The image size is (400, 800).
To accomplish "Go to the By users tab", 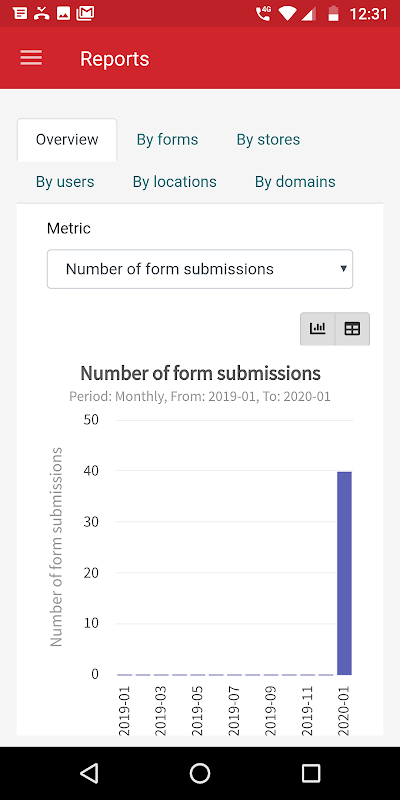I will [65, 182].
